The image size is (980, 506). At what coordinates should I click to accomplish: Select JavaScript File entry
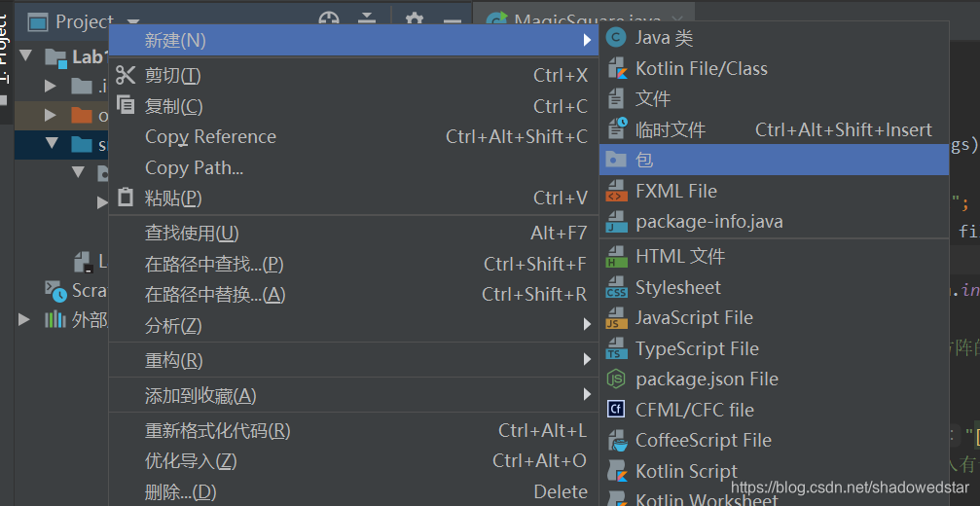point(774,317)
